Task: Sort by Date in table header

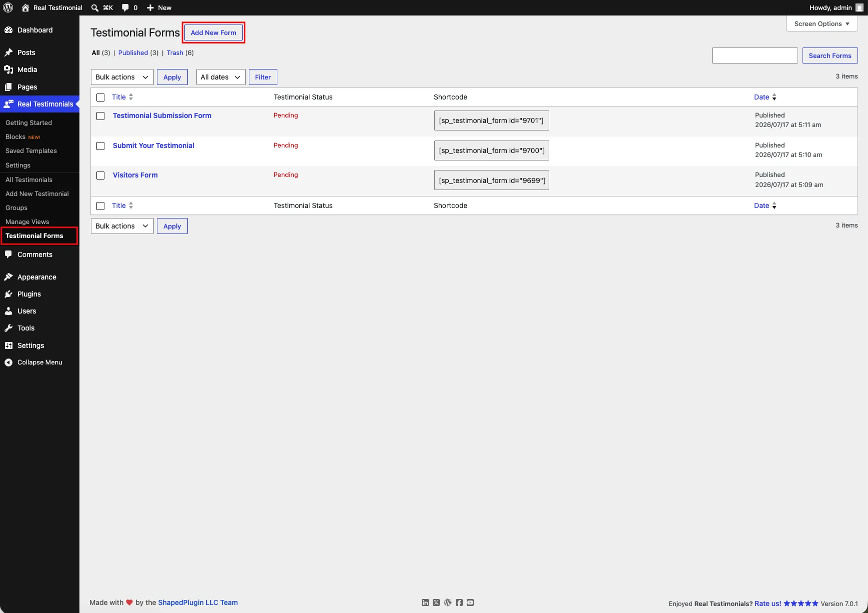Action: coord(765,97)
